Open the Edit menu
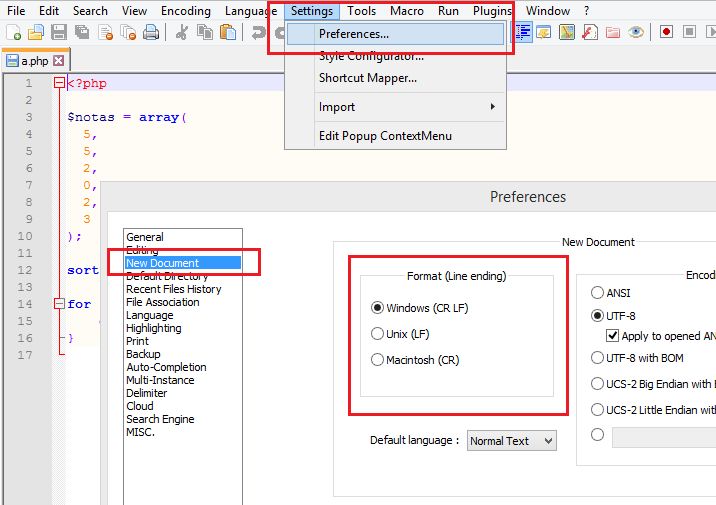 pyautogui.click(x=49, y=11)
